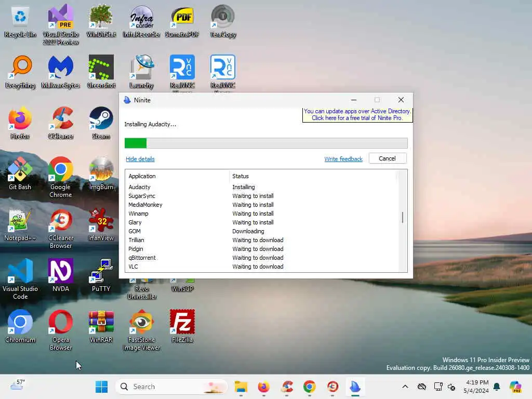Show hidden system tray icons
This screenshot has height=399, width=532.
coord(405,387)
